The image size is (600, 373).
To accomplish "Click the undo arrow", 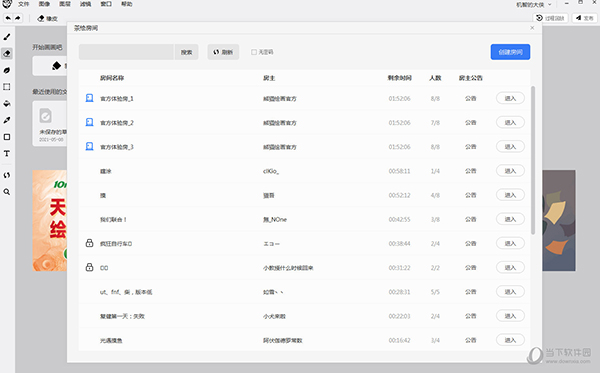I will pyautogui.click(x=8, y=18).
